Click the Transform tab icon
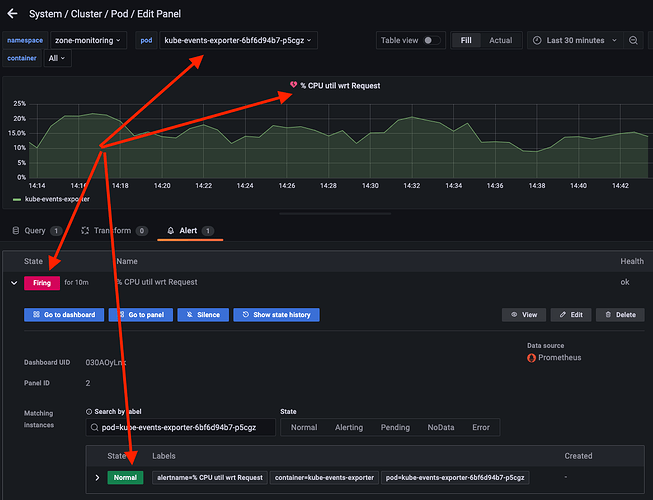Screen dimensions: 653x500 click(x=85, y=231)
